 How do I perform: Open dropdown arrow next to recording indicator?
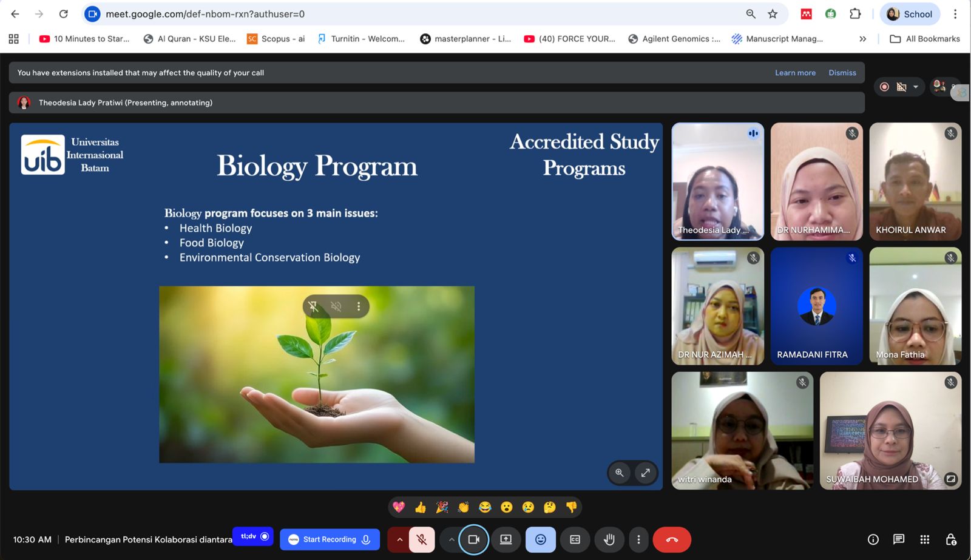point(916,87)
